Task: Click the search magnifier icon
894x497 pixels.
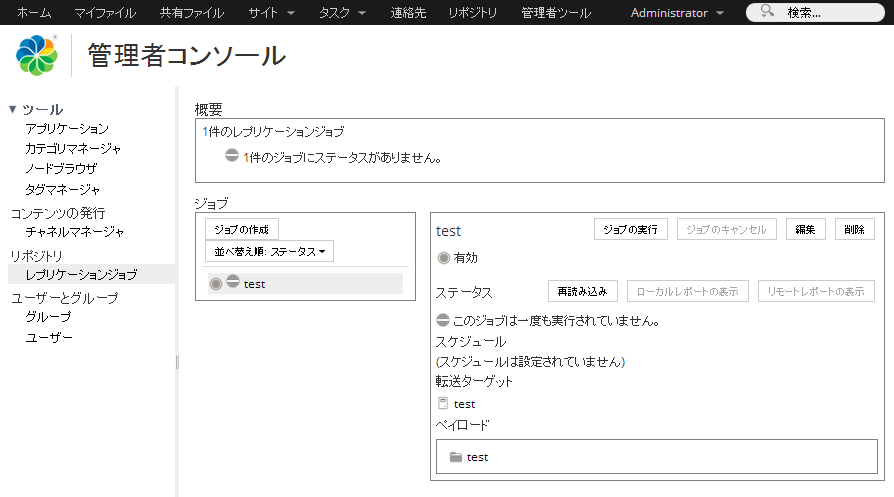Action: 767,11
